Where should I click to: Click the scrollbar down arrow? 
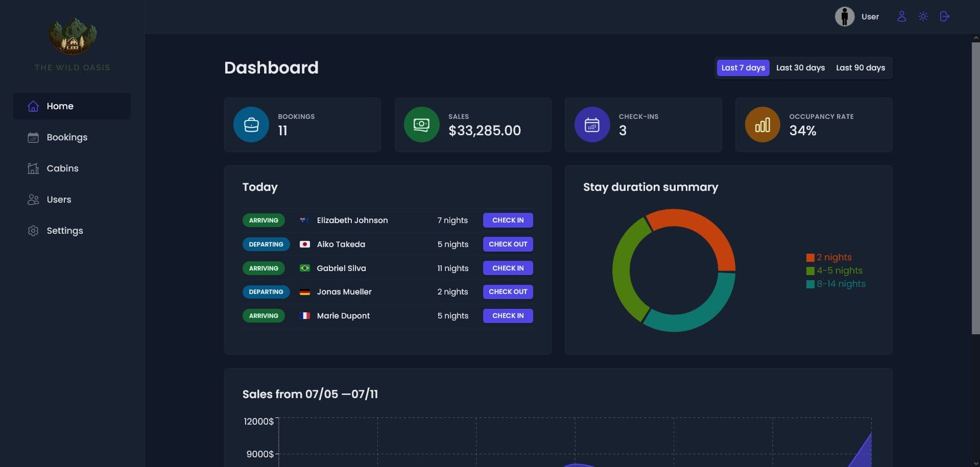click(x=975, y=463)
